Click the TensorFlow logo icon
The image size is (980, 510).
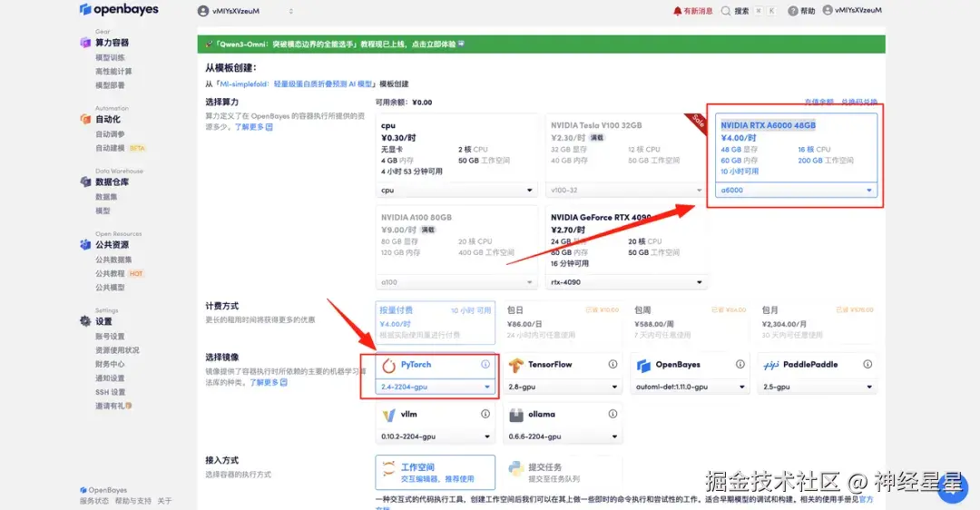tap(515, 365)
